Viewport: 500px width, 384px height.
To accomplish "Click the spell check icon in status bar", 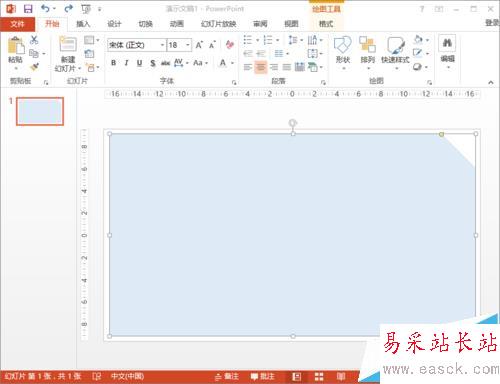I will 97,377.
